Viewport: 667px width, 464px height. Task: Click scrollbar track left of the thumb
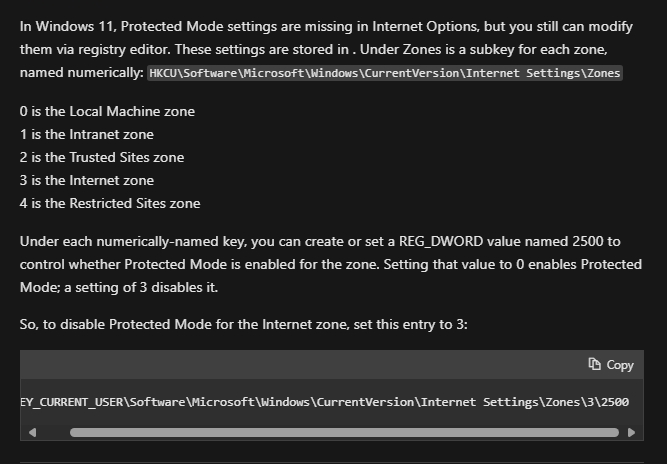(x=54, y=433)
